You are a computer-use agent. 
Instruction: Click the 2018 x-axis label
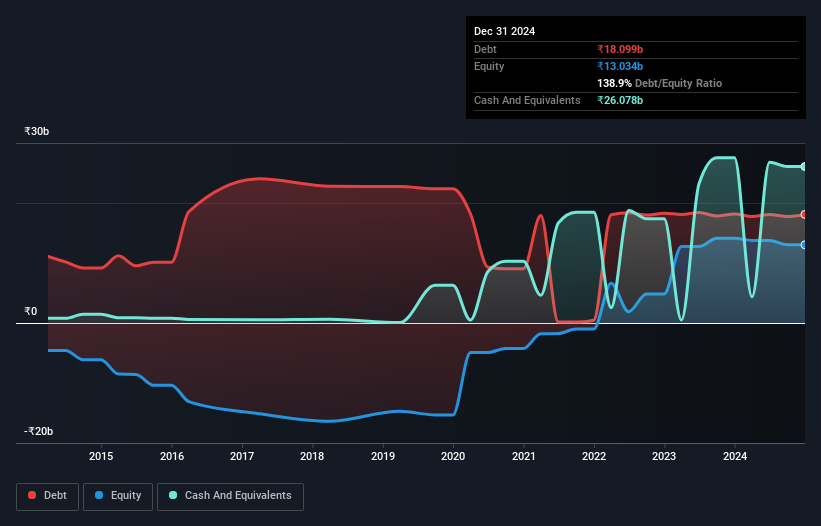(x=312, y=456)
